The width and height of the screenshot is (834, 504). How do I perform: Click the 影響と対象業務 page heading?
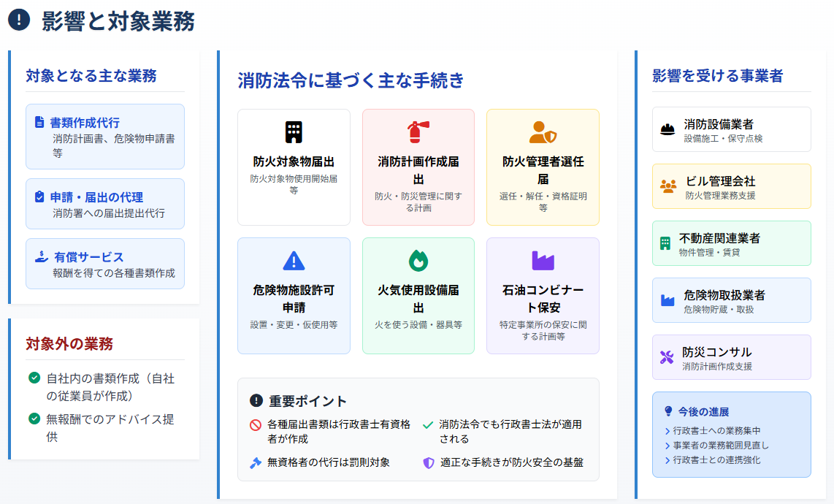(118, 22)
